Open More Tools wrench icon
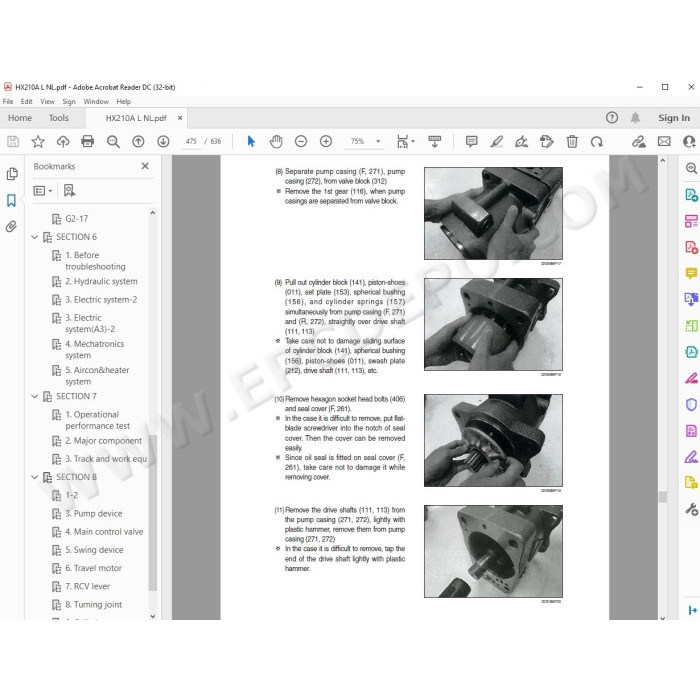 tap(691, 509)
